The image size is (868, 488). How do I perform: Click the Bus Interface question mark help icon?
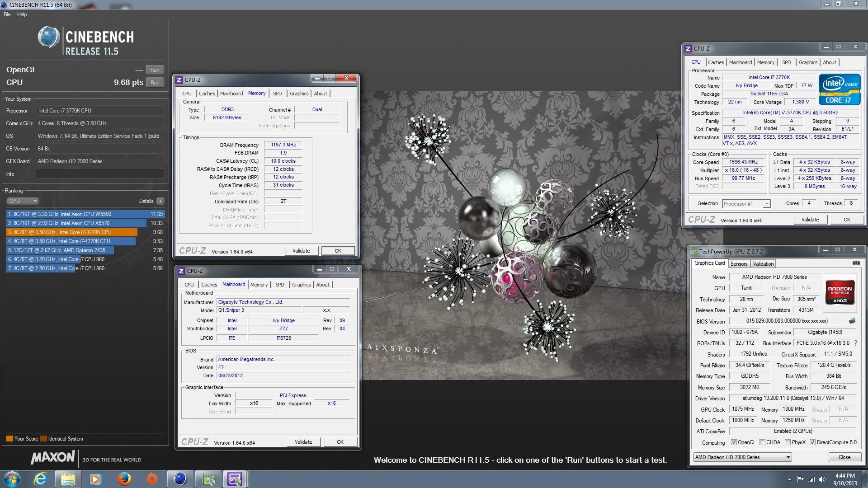click(x=856, y=343)
